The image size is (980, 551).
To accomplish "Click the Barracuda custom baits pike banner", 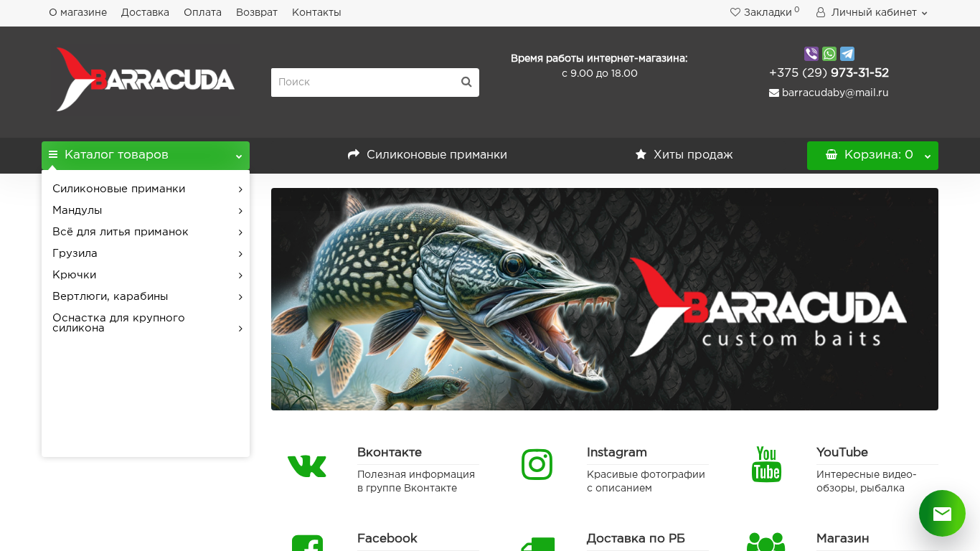I will (x=605, y=299).
